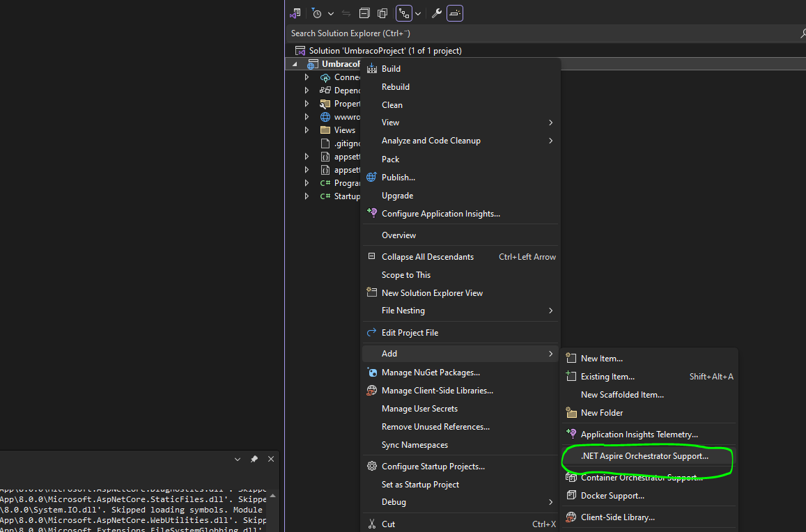
Task: Choose Rebuild from the context menu
Action: tap(460, 87)
